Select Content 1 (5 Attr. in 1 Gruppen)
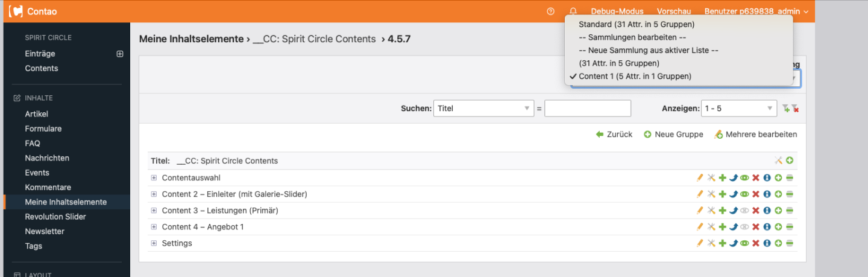Image resolution: width=868 pixels, height=277 pixels. click(x=635, y=76)
